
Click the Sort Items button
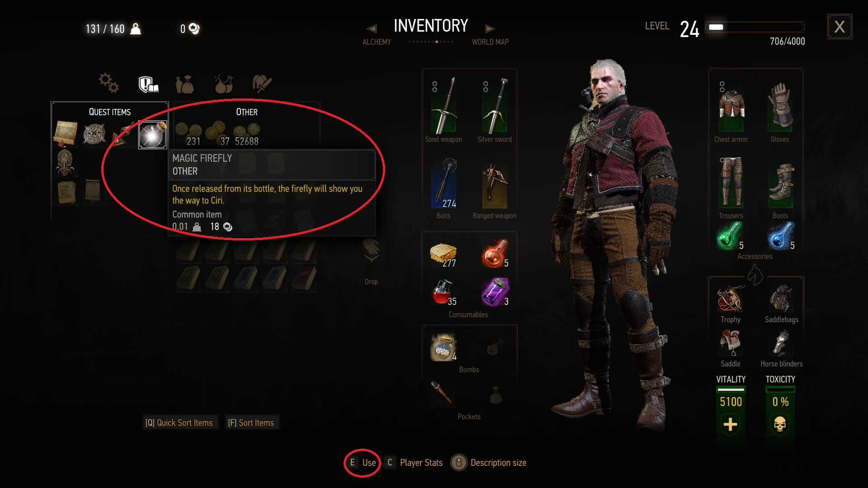pos(251,423)
